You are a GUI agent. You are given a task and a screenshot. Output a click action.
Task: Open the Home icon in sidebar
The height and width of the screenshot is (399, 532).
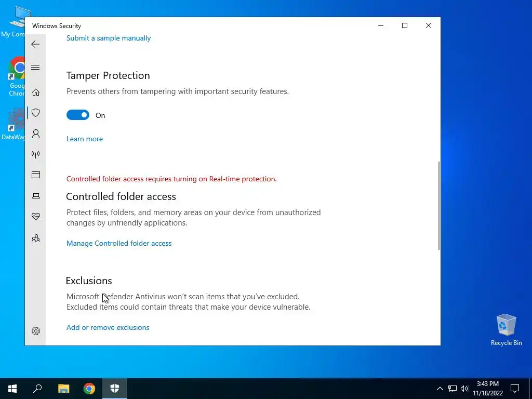pos(36,92)
